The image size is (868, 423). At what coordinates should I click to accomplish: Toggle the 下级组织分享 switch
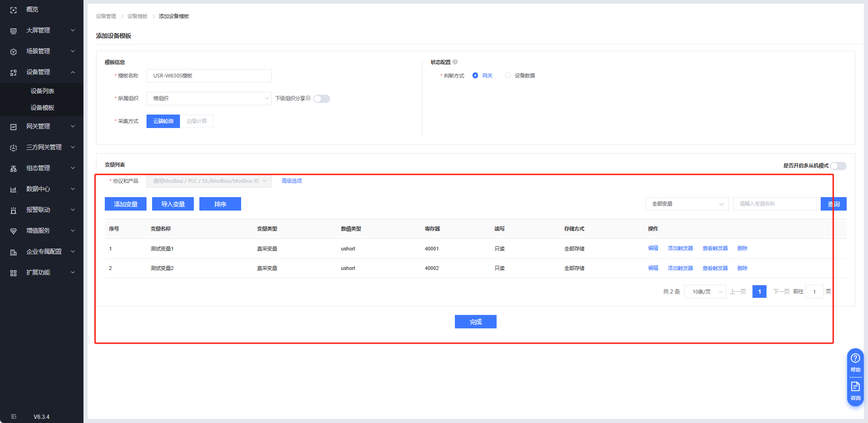[x=321, y=99]
